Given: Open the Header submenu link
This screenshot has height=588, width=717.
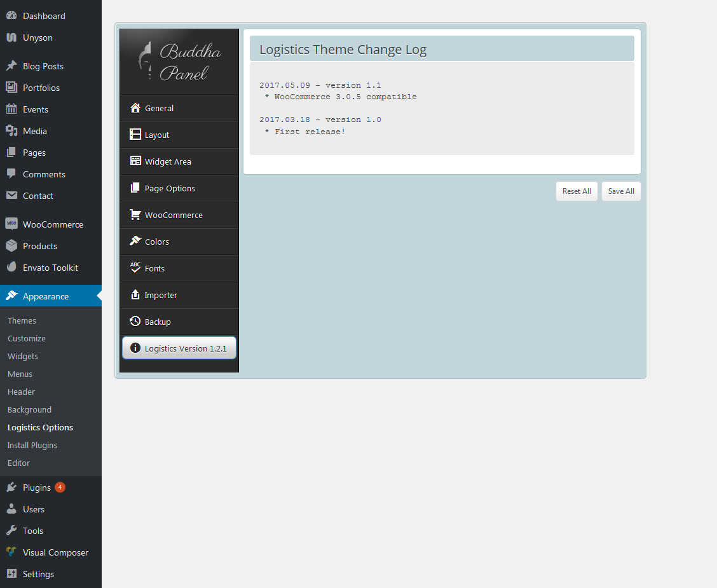Looking at the screenshot, I should pos(21,392).
